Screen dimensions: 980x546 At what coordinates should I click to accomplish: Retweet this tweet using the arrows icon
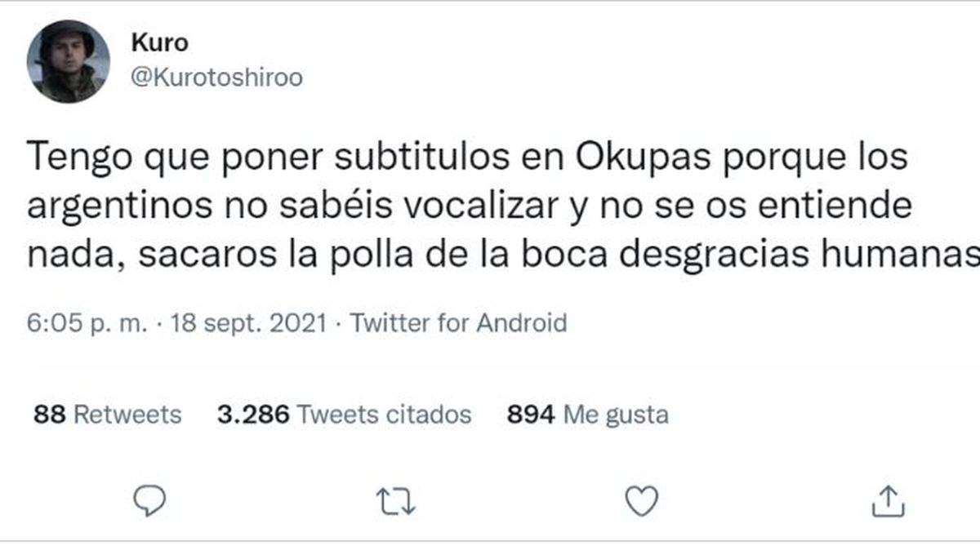396,499
